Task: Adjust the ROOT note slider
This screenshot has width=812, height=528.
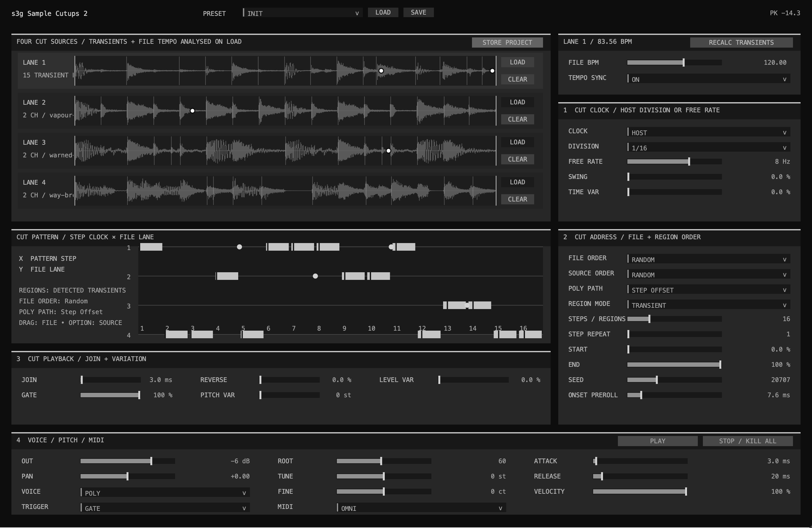Action: point(384,461)
